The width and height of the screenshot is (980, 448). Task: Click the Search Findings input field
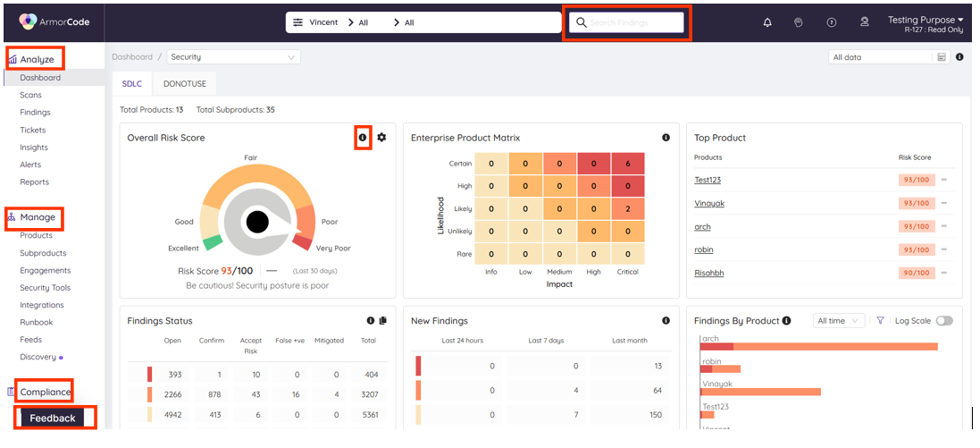pos(626,22)
